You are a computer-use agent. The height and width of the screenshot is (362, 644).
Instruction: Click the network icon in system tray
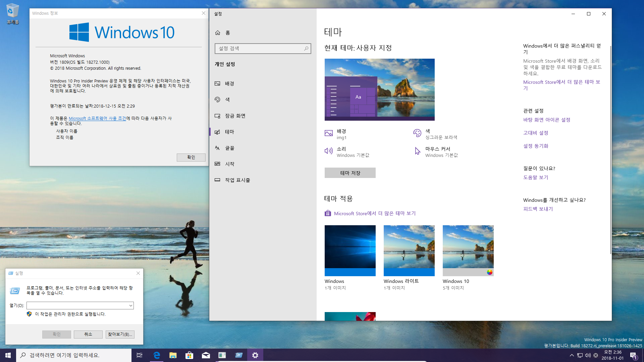click(x=580, y=355)
